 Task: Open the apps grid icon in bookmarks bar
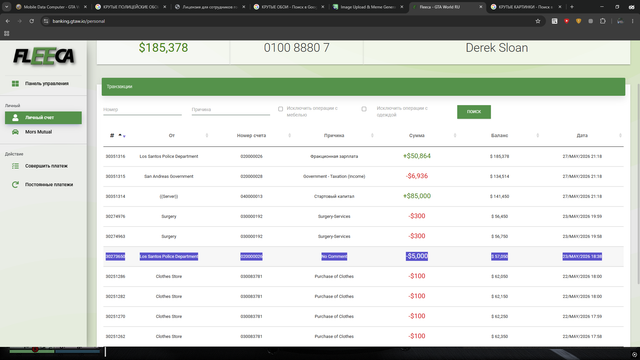click(x=7, y=33)
